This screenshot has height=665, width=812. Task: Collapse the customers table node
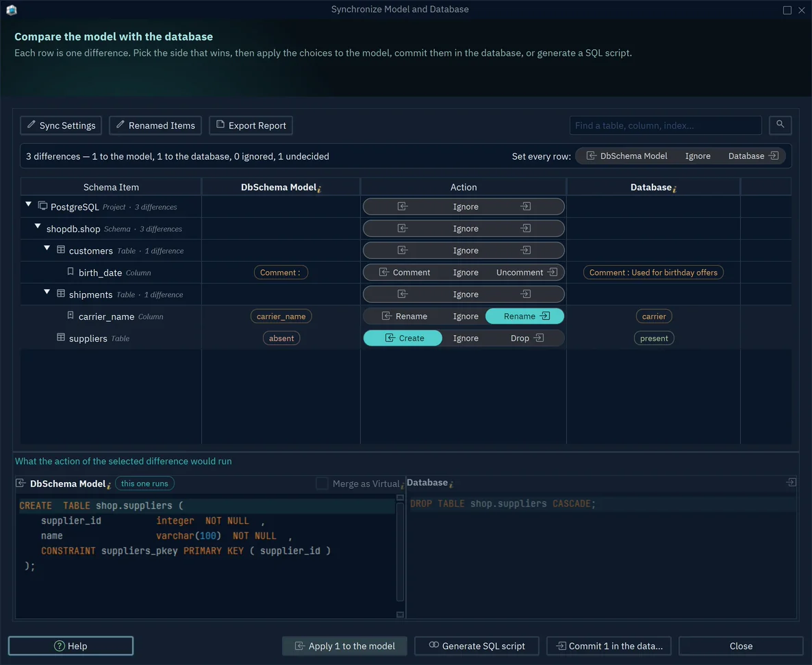tap(47, 249)
